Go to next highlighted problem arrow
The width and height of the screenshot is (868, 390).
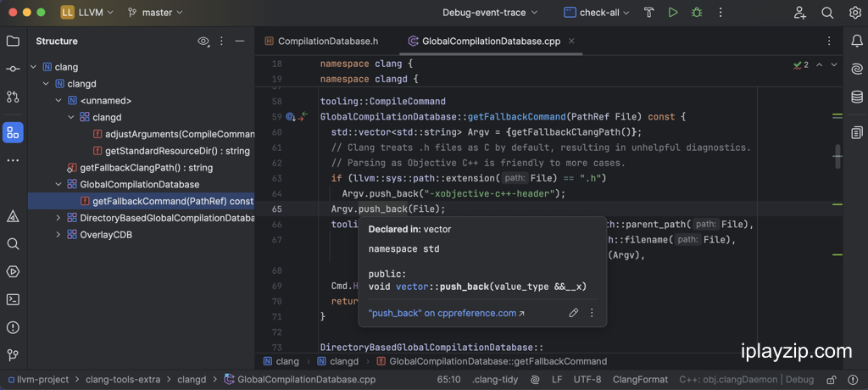[x=834, y=64]
